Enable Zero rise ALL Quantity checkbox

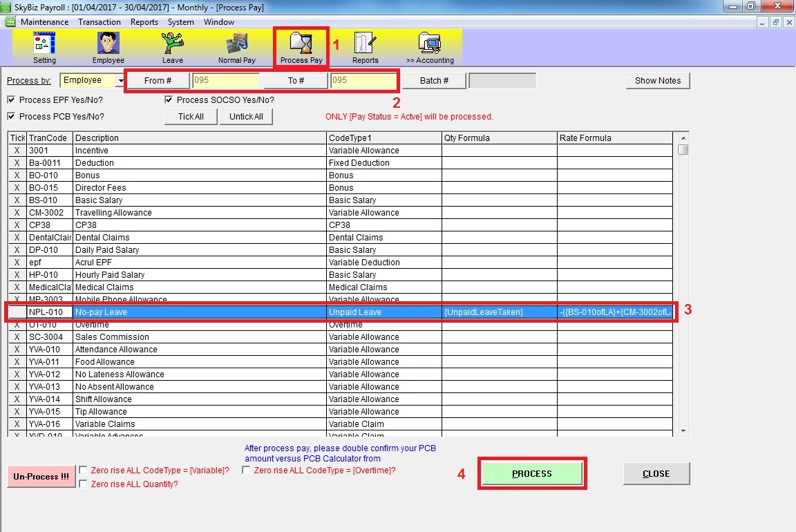(84, 484)
